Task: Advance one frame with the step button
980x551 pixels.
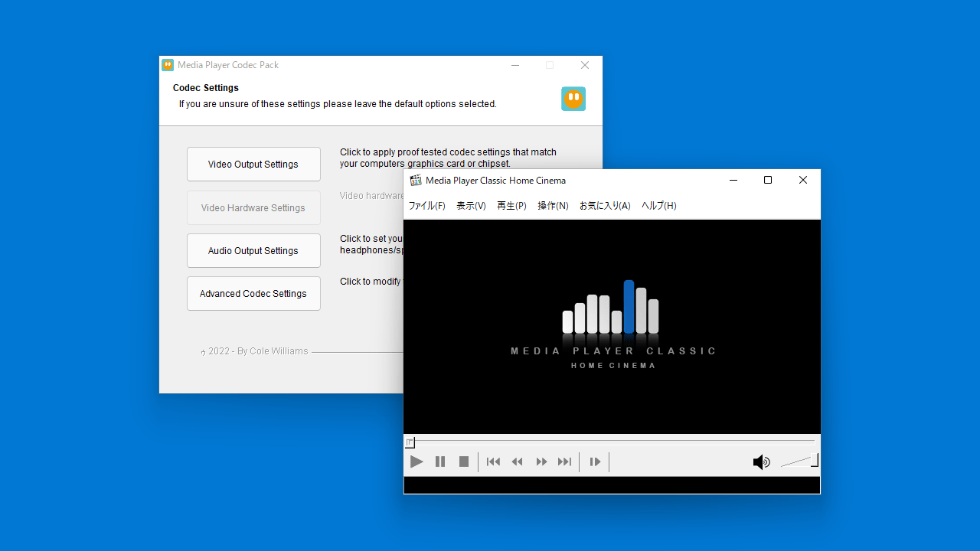Action: [595, 461]
